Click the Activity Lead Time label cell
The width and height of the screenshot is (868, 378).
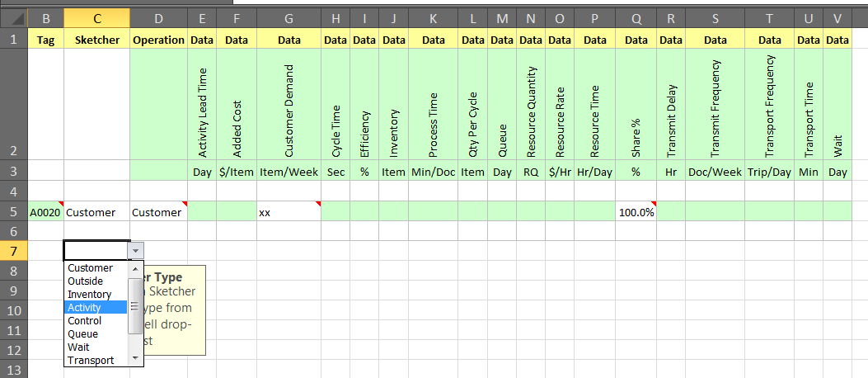tap(202, 104)
